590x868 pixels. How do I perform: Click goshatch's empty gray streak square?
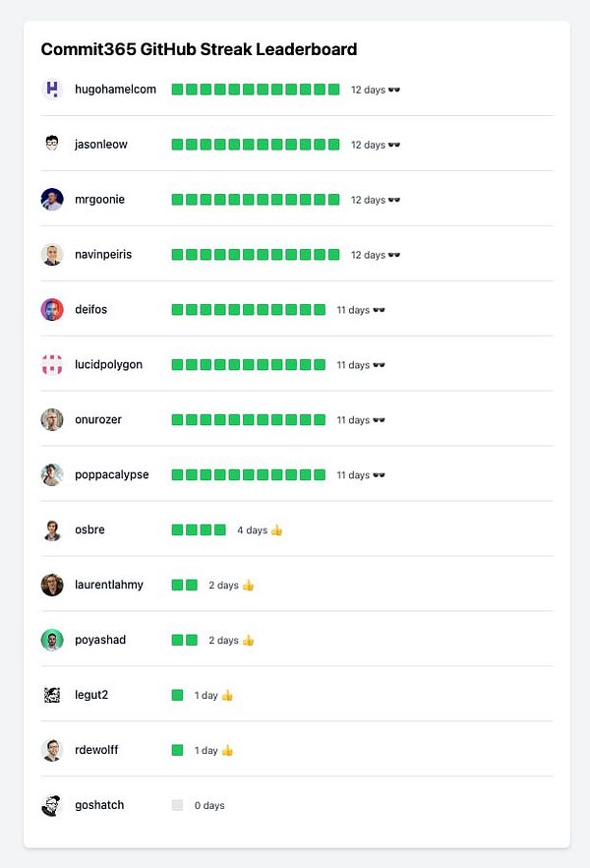pyautogui.click(x=177, y=804)
